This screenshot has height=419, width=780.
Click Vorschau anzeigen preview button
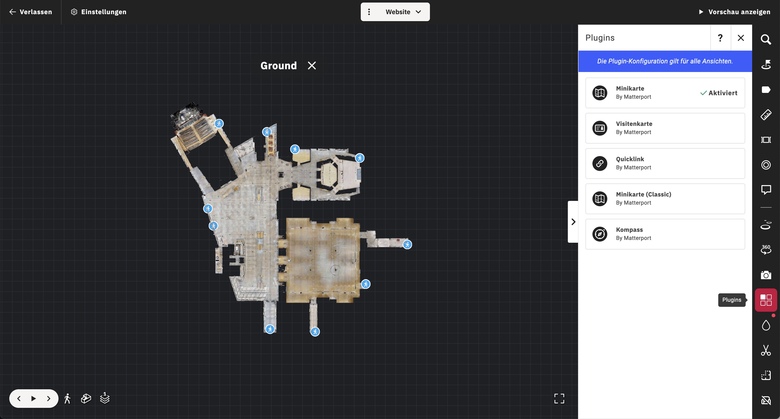pyautogui.click(x=734, y=12)
